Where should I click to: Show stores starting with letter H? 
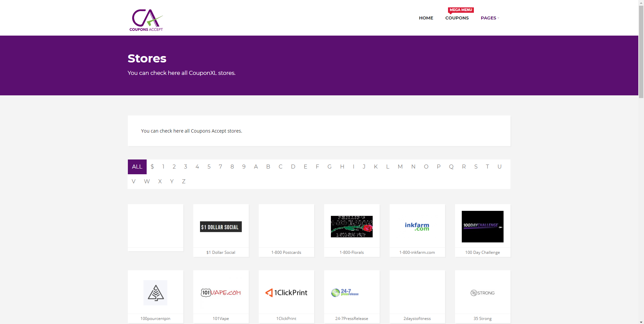click(x=342, y=167)
